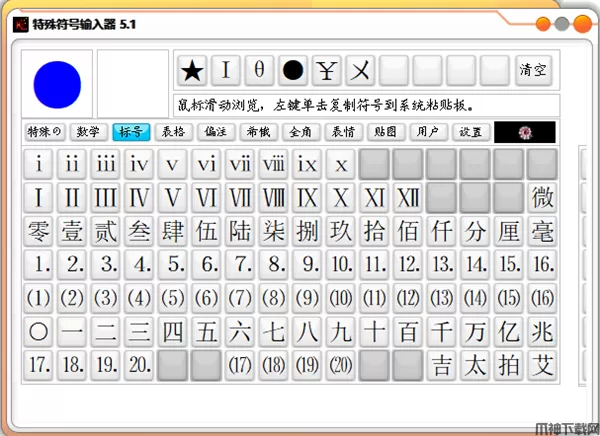Pick the yen ￥ symbol in recent bar

click(x=327, y=70)
